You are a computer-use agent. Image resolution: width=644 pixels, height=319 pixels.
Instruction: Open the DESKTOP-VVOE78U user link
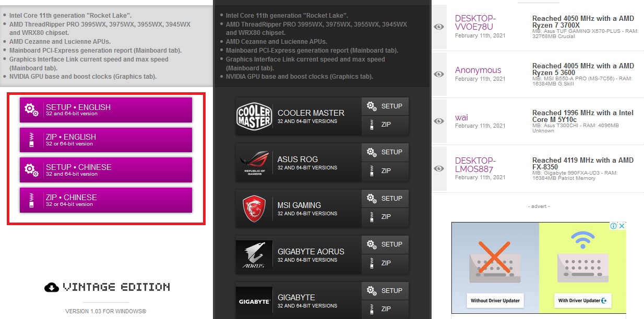(x=475, y=22)
